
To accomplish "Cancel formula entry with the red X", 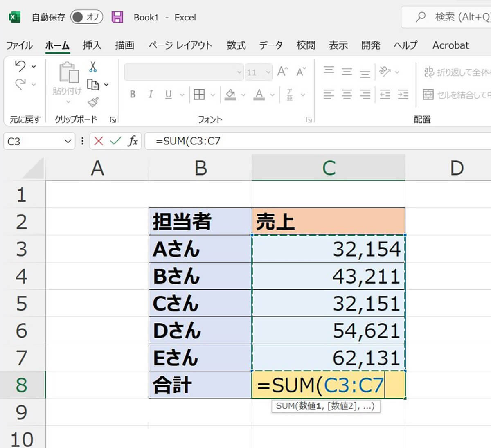I will point(98,141).
